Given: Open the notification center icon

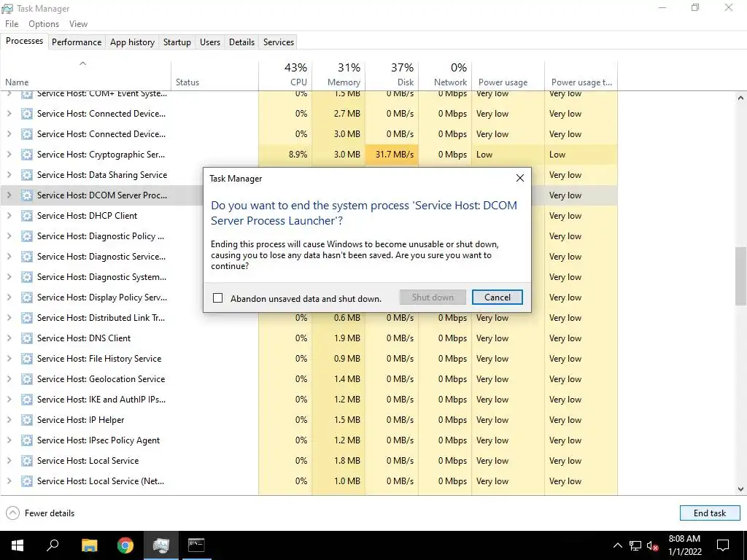Looking at the screenshot, I should coord(723,545).
